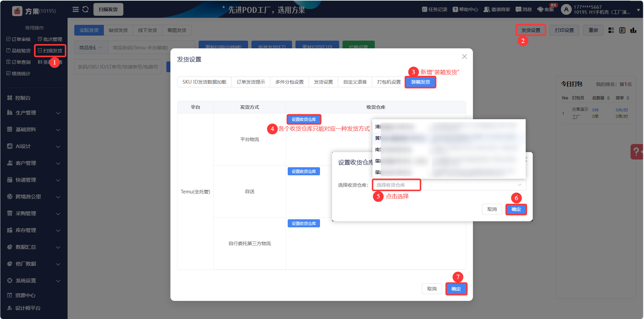Click the square panel icon beside 重做
The image size is (644, 319).
coord(622,30)
